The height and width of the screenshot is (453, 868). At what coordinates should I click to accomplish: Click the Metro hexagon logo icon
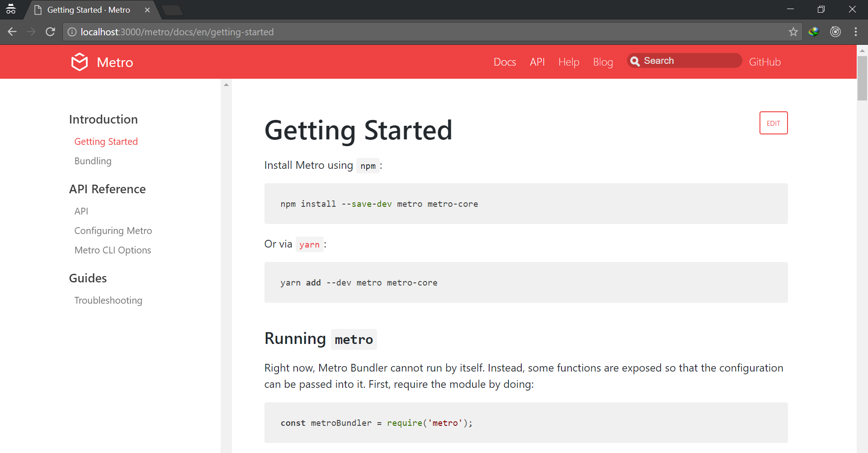pos(80,62)
